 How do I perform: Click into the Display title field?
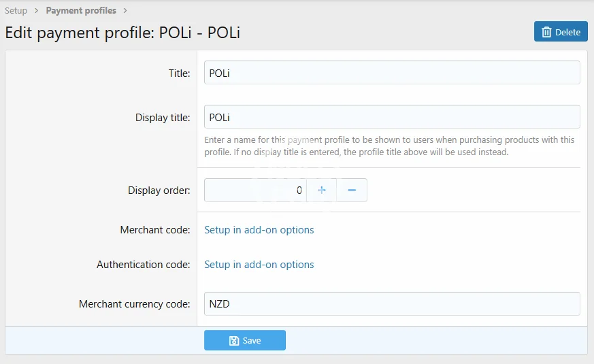point(392,117)
